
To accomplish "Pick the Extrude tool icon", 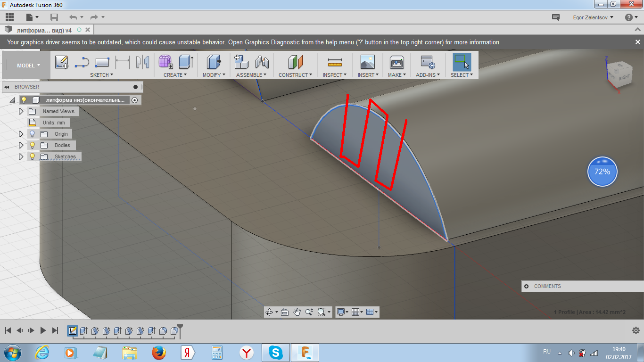I will click(186, 62).
